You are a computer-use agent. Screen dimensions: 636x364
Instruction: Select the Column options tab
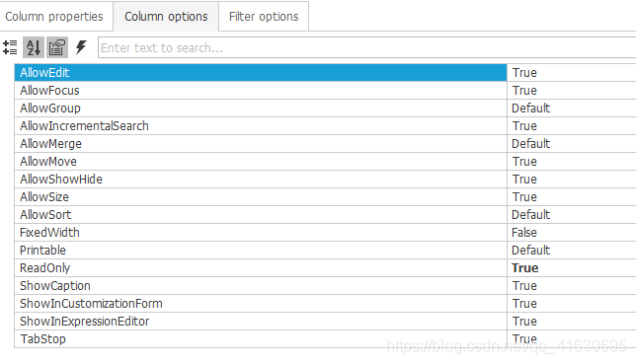(x=166, y=17)
